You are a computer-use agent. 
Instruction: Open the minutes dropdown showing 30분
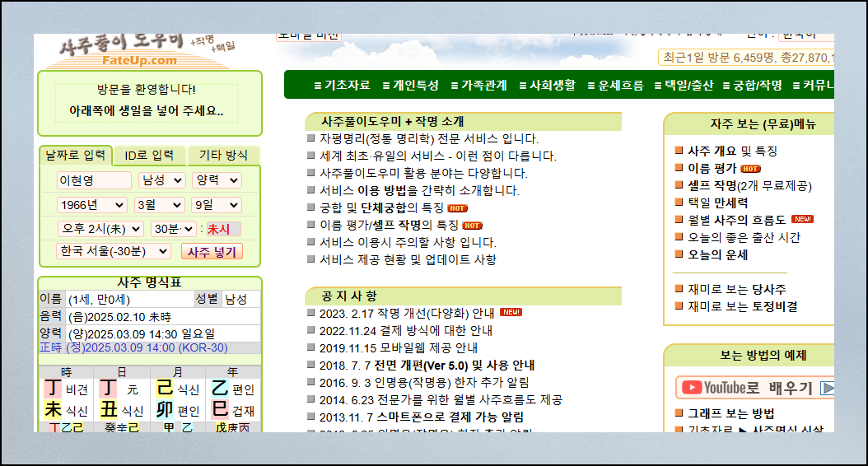coord(174,229)
